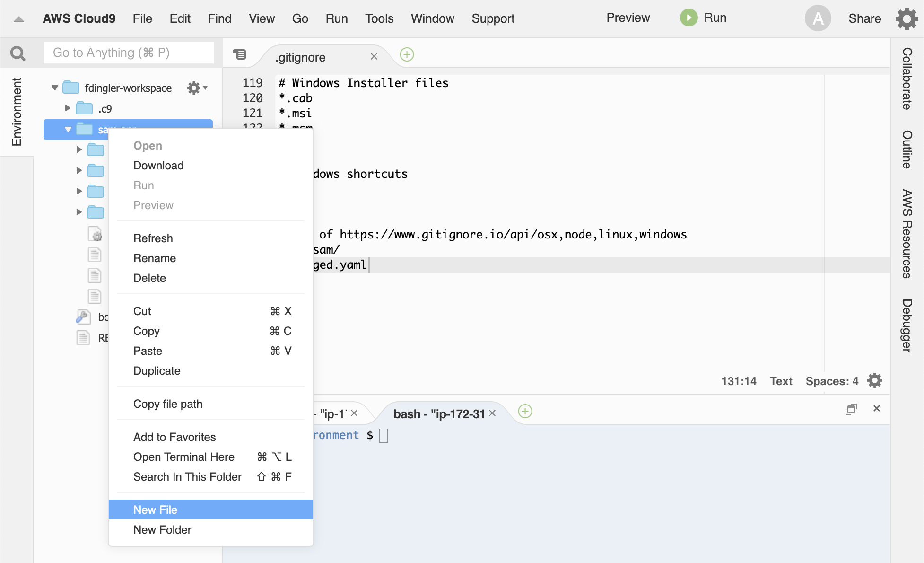
Task: Click the Share button
Action: point(864,18)
